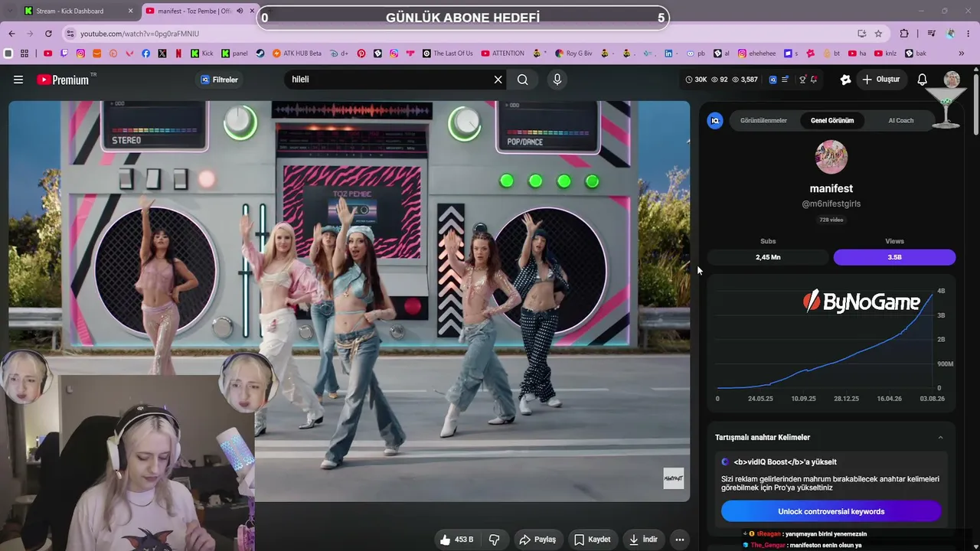The height and width of the screenshot is (551, 980).
Task: Open the YouTube guide hamburger menu
Action: pos(18,80)
